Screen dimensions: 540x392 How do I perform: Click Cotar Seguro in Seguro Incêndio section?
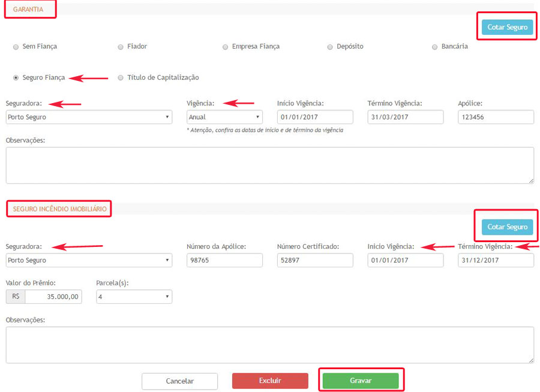507,227
